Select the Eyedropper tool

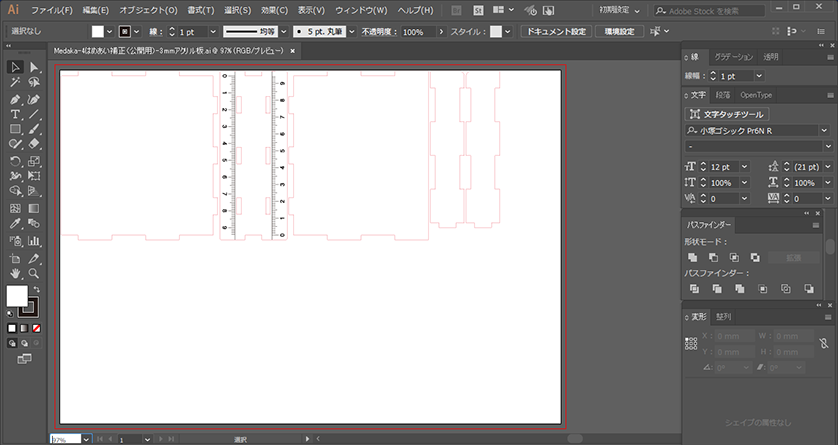pyautogui.click(x=15, y=224)
